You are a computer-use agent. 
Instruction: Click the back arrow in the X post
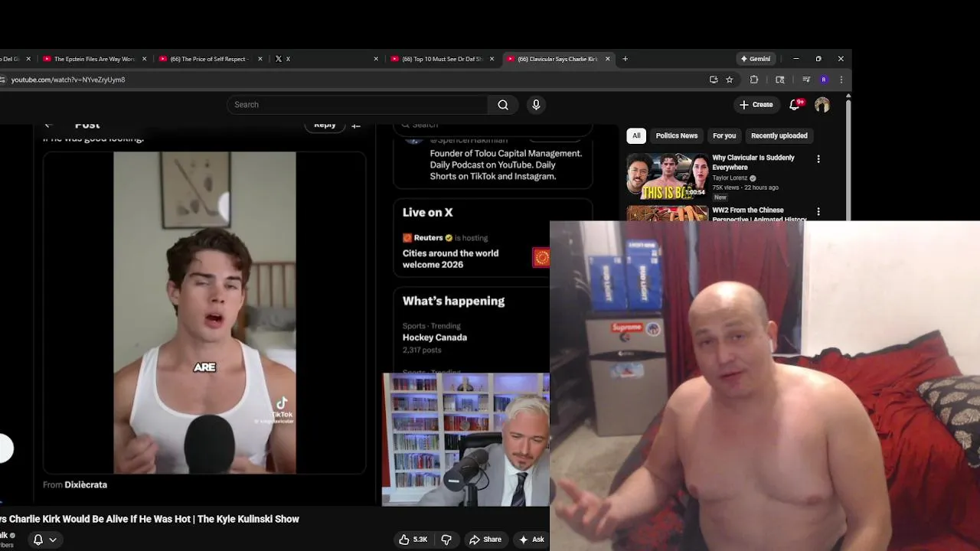coord(48,126)
